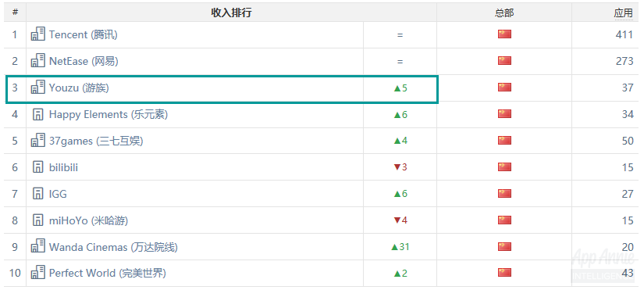The height and width of the screenshot is (290, 644).
Task: Click Wanda Cinemas rank change ▲31
Action: click(x=400, y=247)
